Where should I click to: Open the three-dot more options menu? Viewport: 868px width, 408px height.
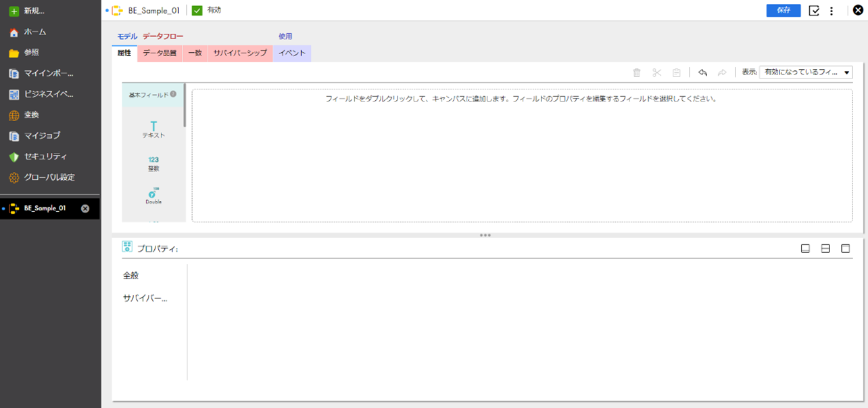coord(831,11)
